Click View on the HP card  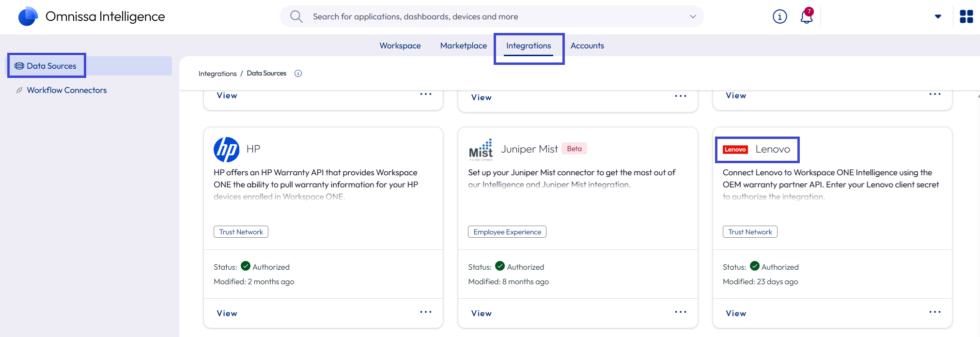pos(227,313)
